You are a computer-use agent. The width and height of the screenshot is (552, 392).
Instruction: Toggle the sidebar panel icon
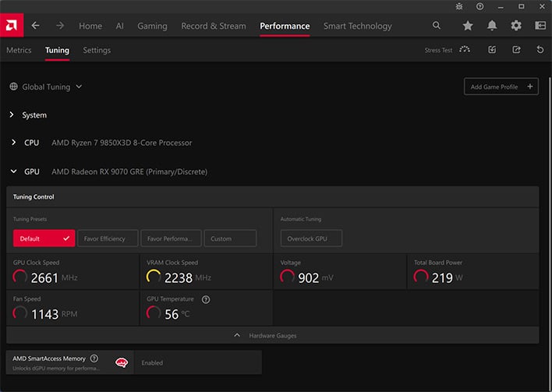[x=540, y=26]
